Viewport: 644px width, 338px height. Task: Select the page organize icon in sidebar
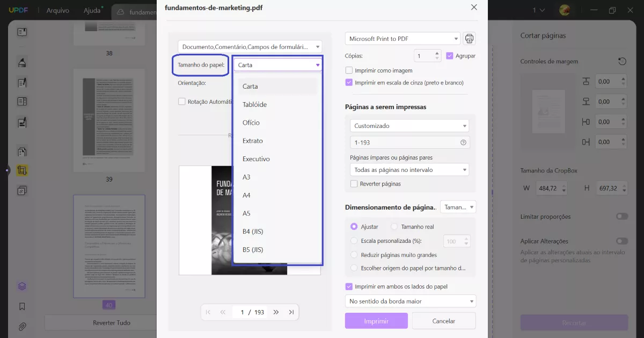pyautogui.click(x=21, y=190)
